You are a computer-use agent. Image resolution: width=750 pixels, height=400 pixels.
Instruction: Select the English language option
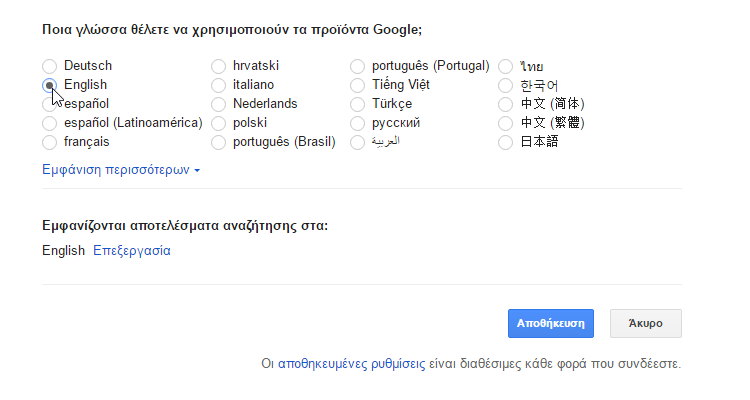coord(50,85)
